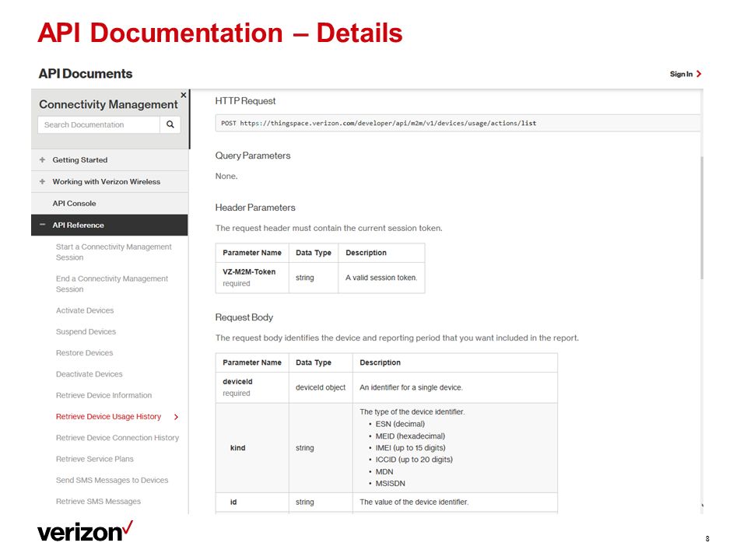Image resolution: width=747 pixels, height=560 pixels.
Task: Click the 'ESN (decimal)' bullet item
Action: point(400,424)
